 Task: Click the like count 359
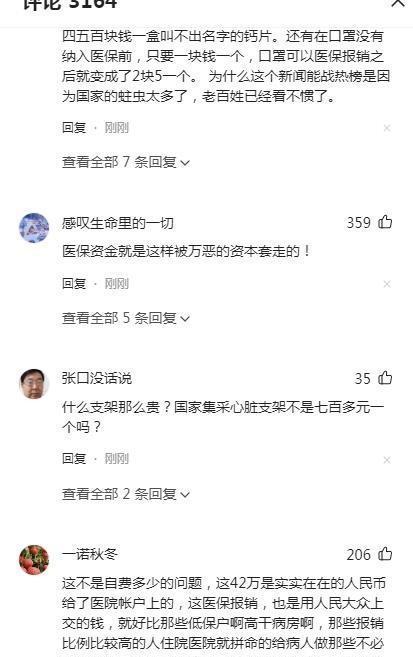359,222
